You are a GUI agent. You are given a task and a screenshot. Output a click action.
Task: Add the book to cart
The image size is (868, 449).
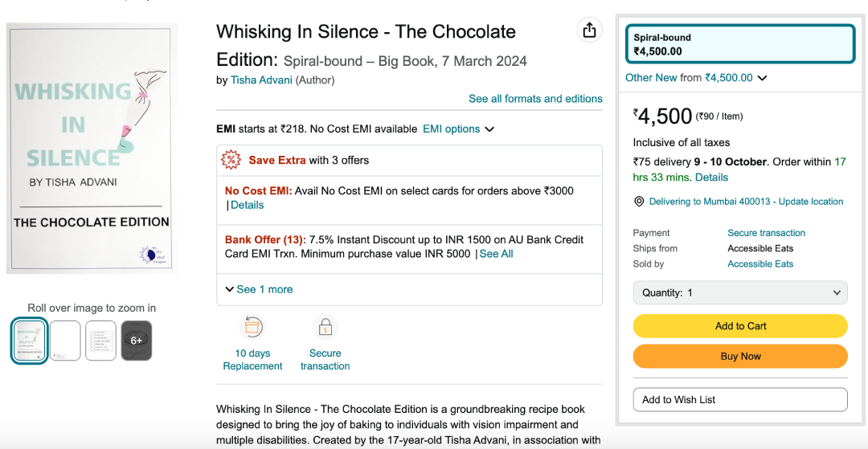point(740,326)
